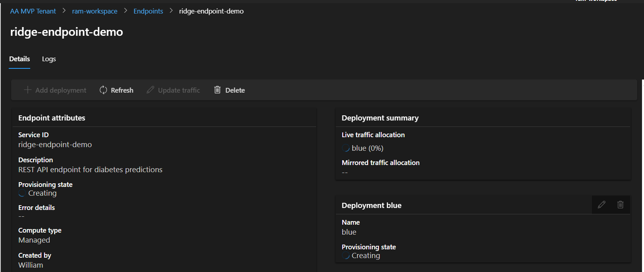
Task: Edit Deployment blue with pencil icon
Action: coord(601,205)
